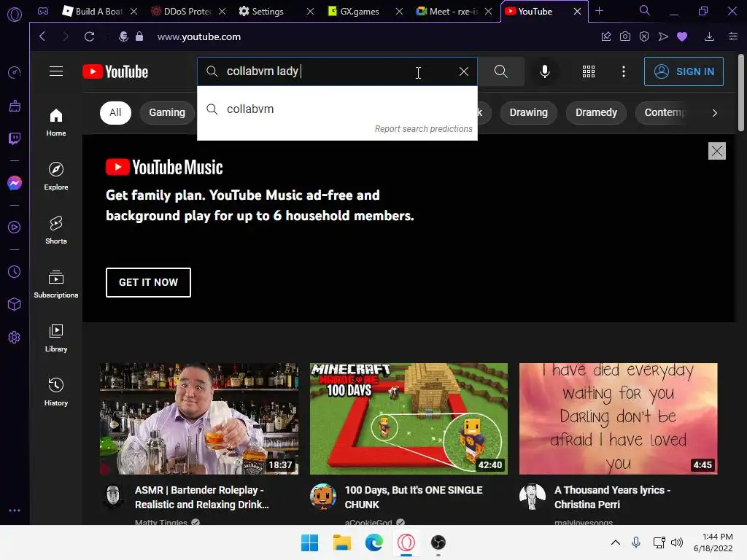
Task: Open the downloads icon in toolbar
Action: pyautogui.click(x=709, y=36)
